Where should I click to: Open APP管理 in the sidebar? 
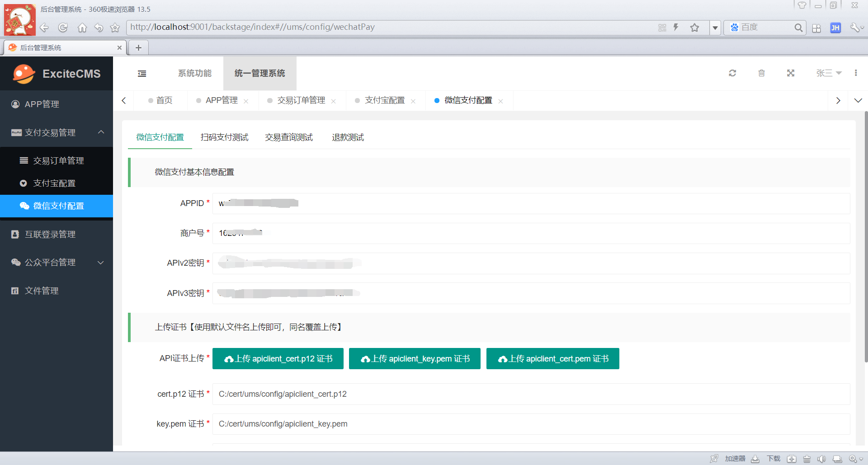(57, 104)
